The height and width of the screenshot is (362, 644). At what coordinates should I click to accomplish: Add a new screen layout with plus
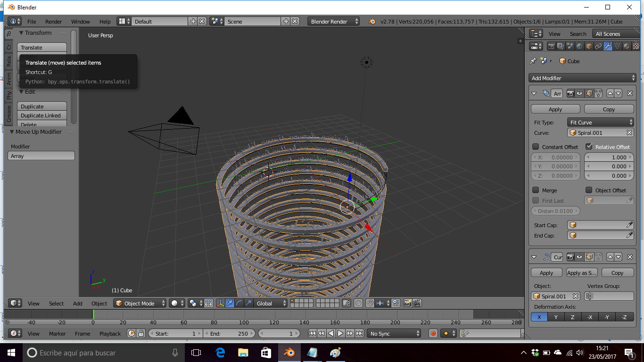click(193, 21)
